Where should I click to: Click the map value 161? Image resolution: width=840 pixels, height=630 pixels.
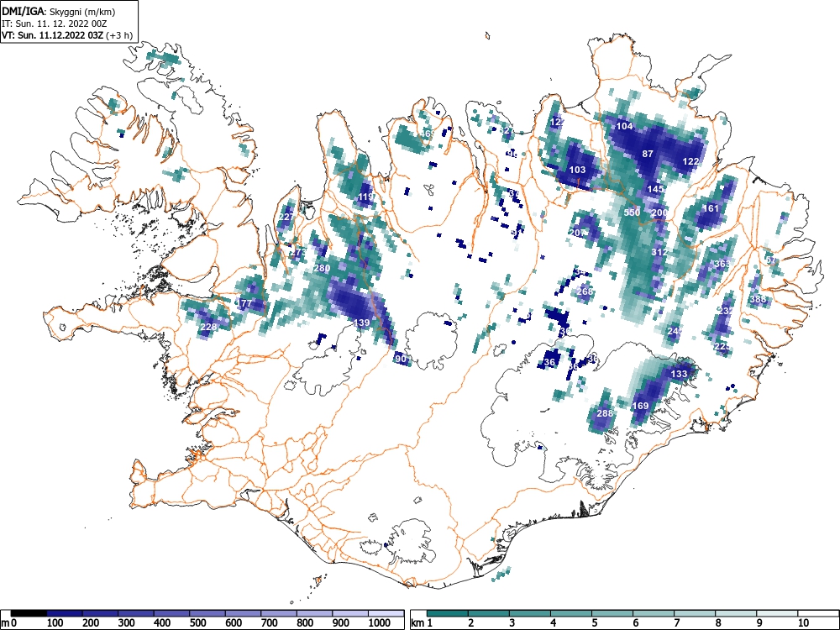pyautogui.click(x=711, y=208)
